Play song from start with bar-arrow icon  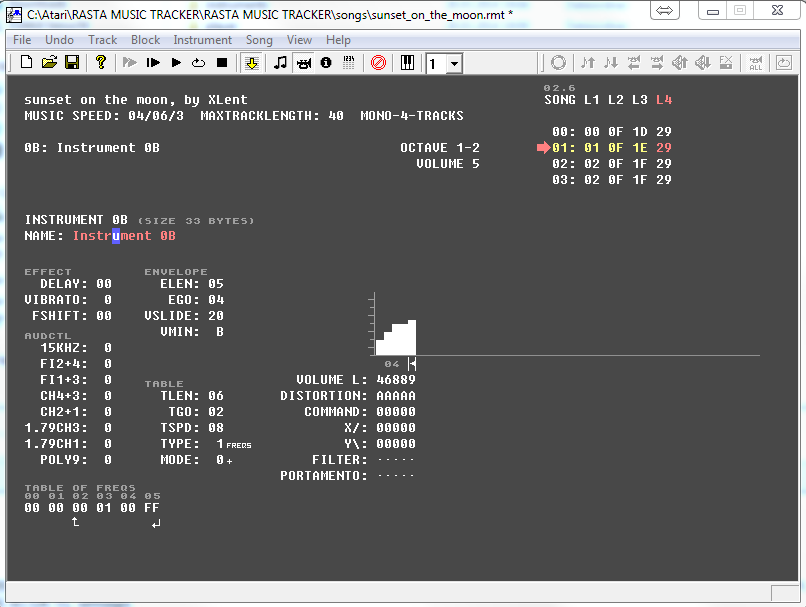tap(153, 63)
